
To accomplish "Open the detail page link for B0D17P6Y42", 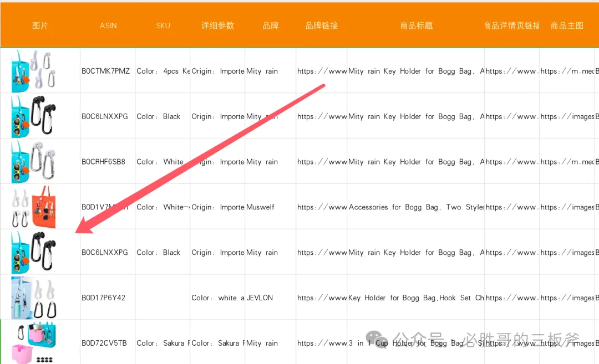I will pos(512,298).
